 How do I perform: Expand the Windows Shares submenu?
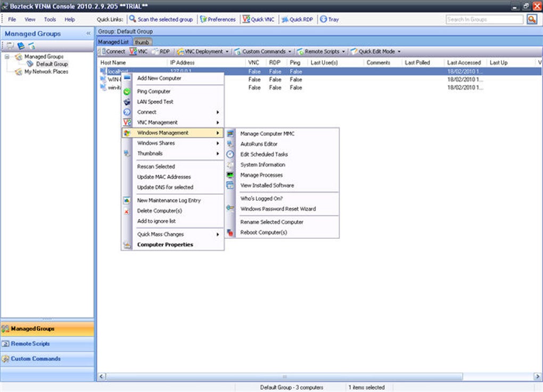click(218, 143)
